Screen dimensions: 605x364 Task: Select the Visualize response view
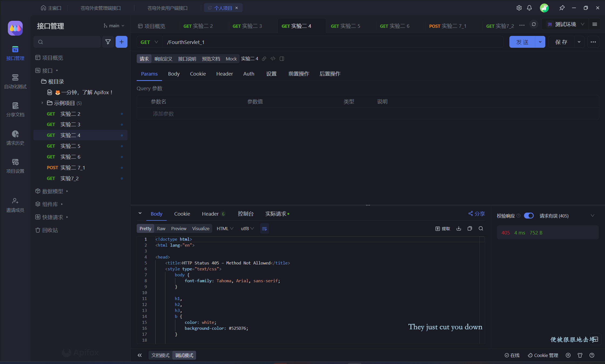[x=201, y=229]
